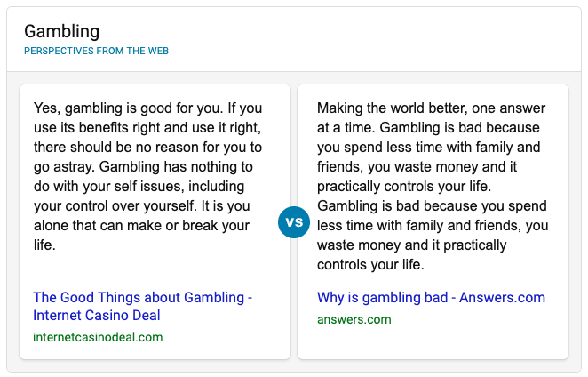Click the word "life." ending the left card text
The image size is (588, 377).
44,245
